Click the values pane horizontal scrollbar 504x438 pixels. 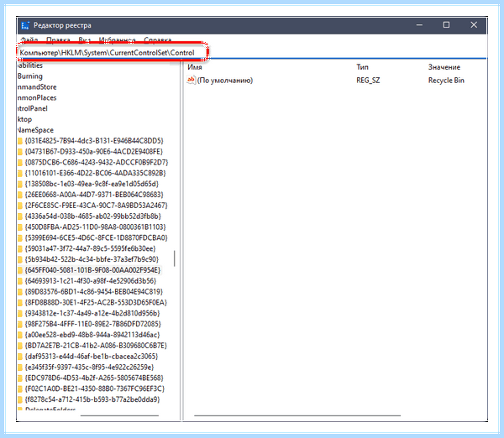(x=297, y=415)
